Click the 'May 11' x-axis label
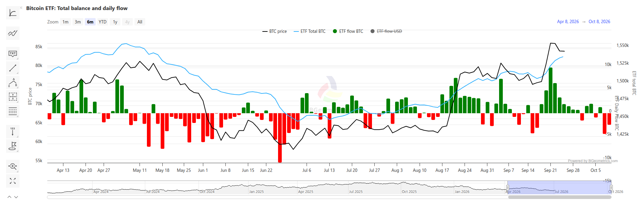The height and width of the screenshot is (201, 644). 140,170
